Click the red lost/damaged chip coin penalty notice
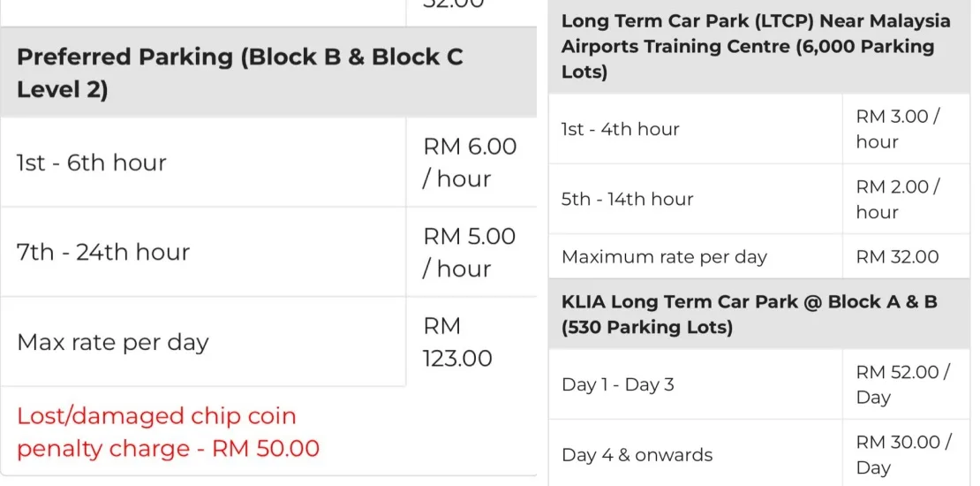Screen dimensions: 980x486 click(168, 432)
